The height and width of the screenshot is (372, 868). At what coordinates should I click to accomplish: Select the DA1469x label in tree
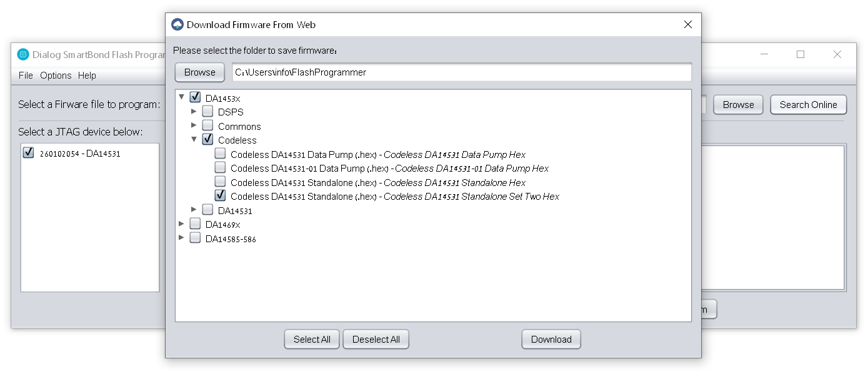pyautogui.click(x=222, y=225)
